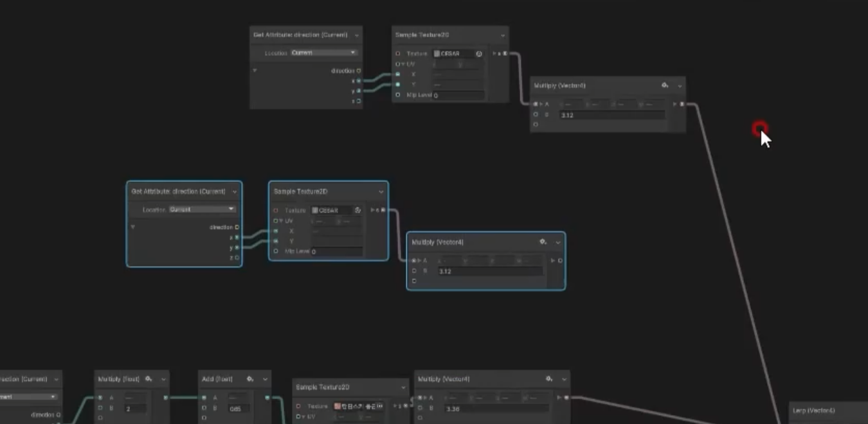Image resolution: width=868 pixels, height=424 pixels.
Task: Open the settings gear on Add (float) node
Action: click(251, 379)
